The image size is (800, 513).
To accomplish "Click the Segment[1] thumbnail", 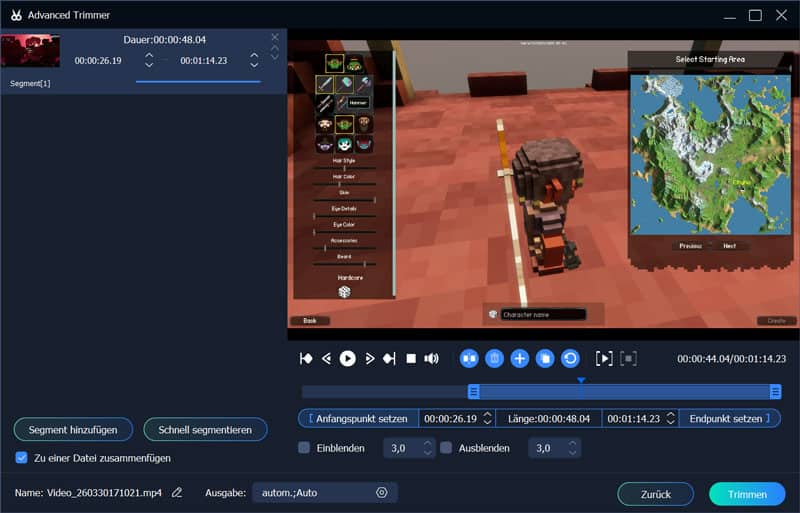I will [31, 51].
